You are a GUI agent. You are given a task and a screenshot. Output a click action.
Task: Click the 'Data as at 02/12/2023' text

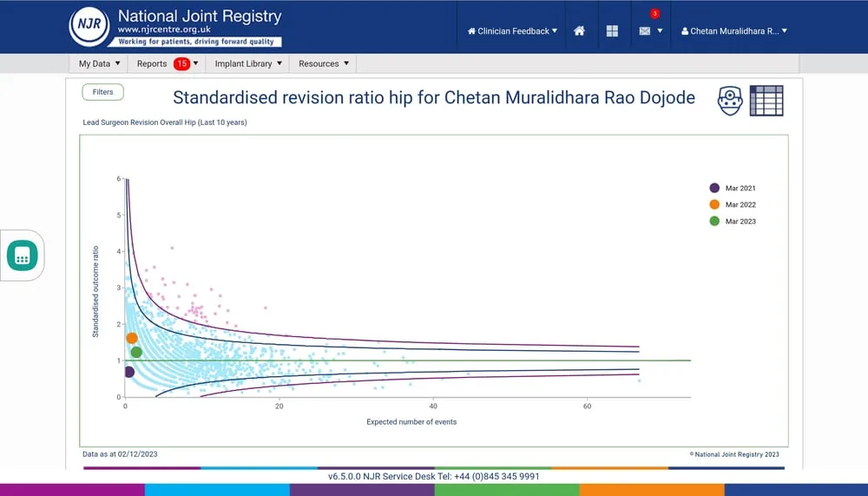(x=120, y=454)
